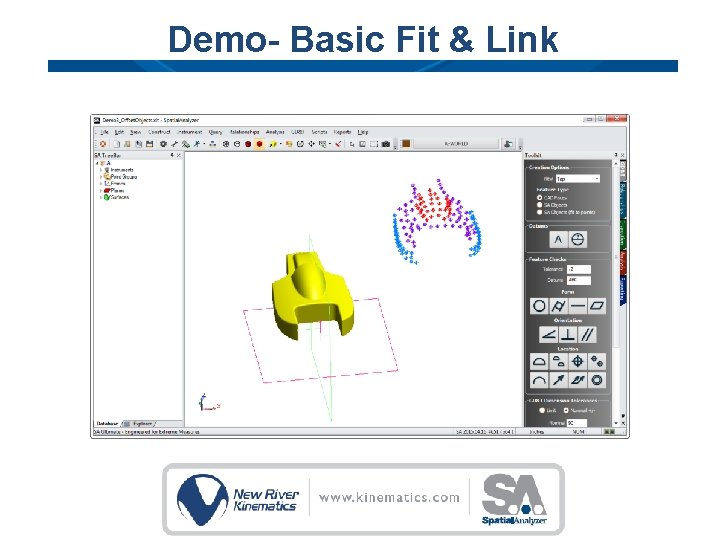720x540 pixels.
Task: Expand the Surfaces tree node
Action: coord(101,197)
